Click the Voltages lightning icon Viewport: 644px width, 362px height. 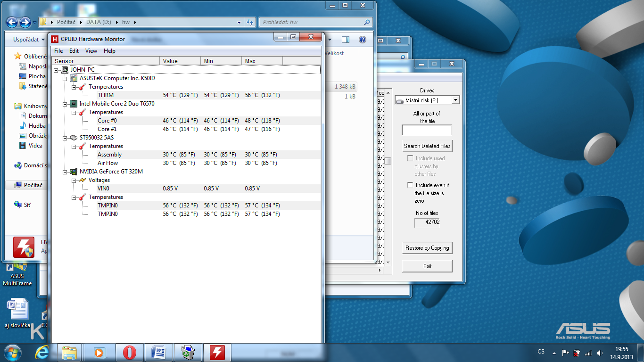point(83,180)
